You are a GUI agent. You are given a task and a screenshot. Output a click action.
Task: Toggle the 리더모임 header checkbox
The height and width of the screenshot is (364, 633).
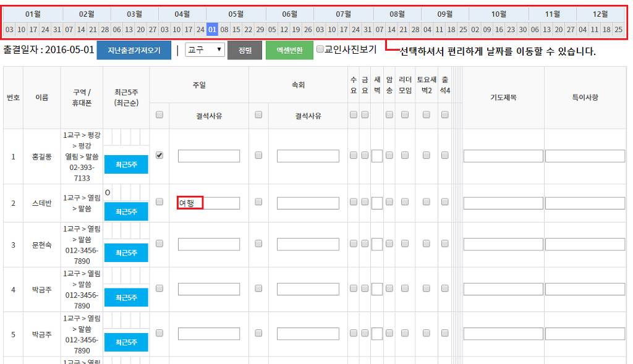coord(405,114)
